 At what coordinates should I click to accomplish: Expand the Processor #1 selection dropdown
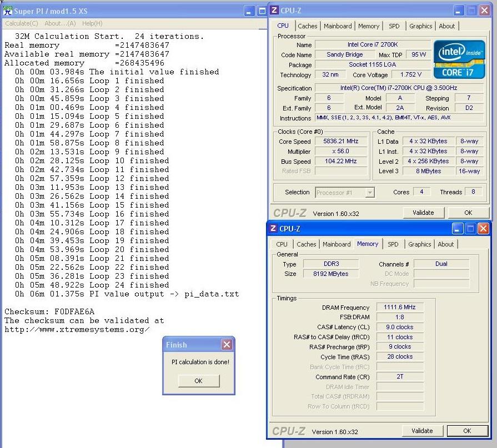click(370, 193)
